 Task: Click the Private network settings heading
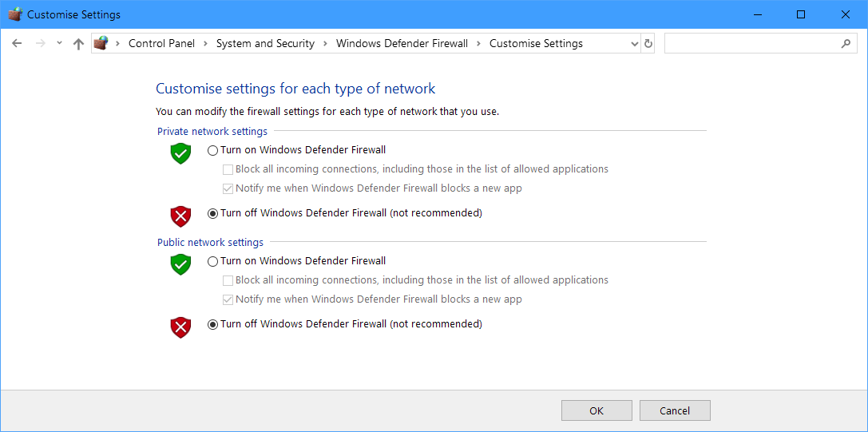pos(212,131)
